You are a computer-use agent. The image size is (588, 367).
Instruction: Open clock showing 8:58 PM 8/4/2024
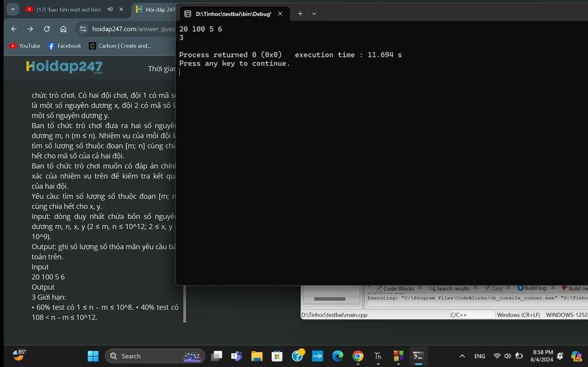pyautogui.click(x=542, y=356)
